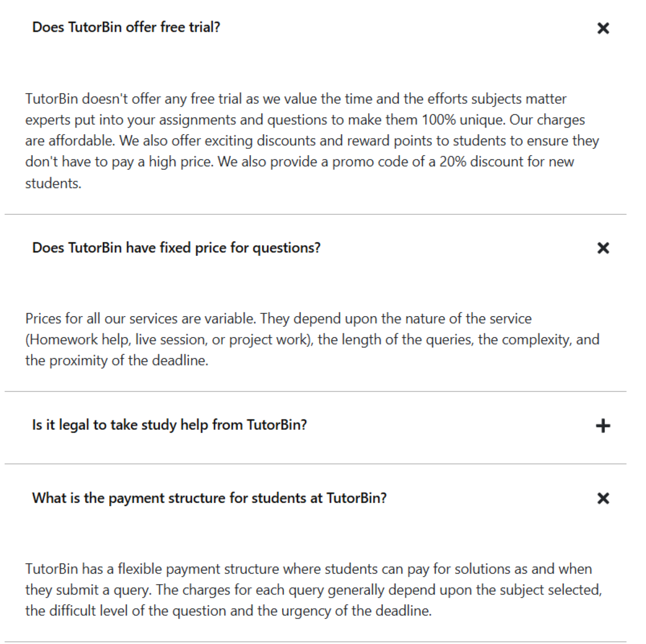646x644 pixels.
Task: Click the free trial answer paragraph
Action: click(x=312, y=141)
